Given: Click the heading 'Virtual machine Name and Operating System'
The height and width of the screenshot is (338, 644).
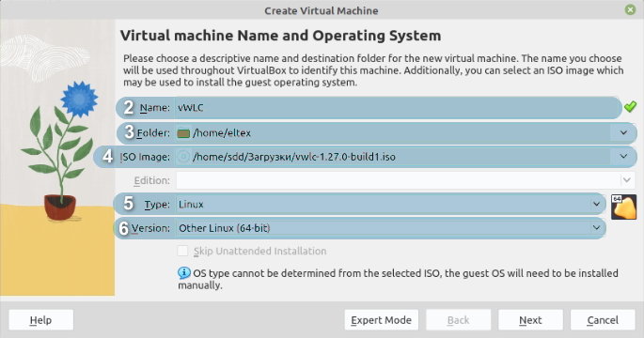Looking at the screenshot, I should pyautogui.click(x=280, y=36).
